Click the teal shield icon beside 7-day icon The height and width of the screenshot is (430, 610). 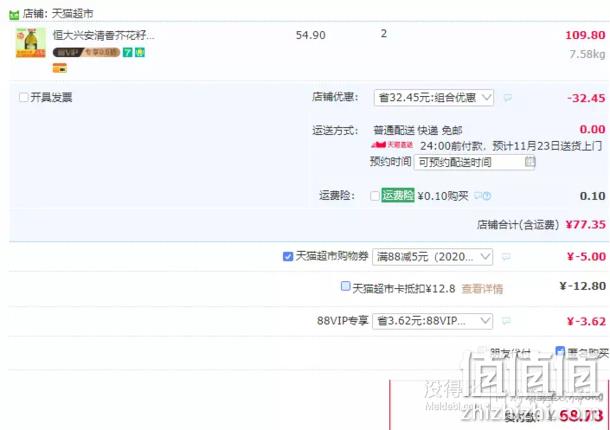click(x=140, y=52)
